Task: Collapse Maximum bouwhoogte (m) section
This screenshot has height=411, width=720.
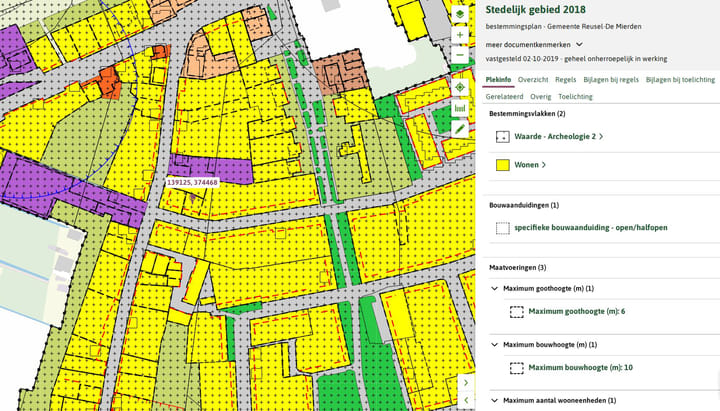Action: click(494, 344)
